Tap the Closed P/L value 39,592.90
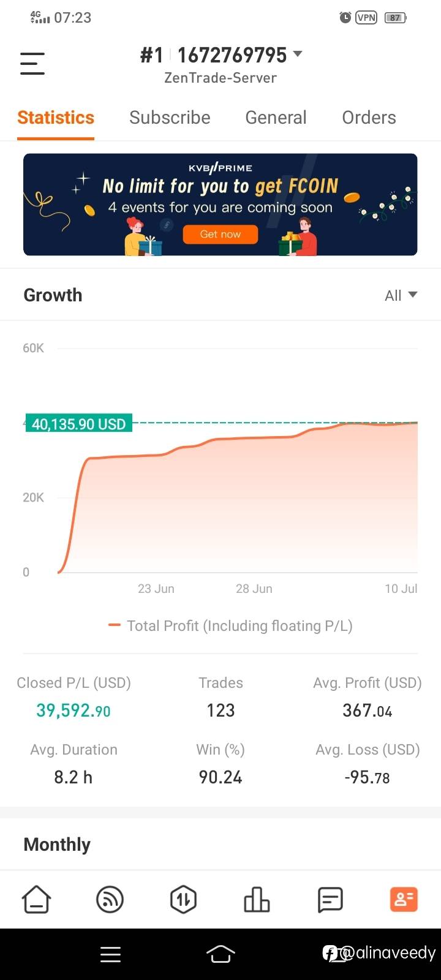Screen dimensions: 441x980 73,710
